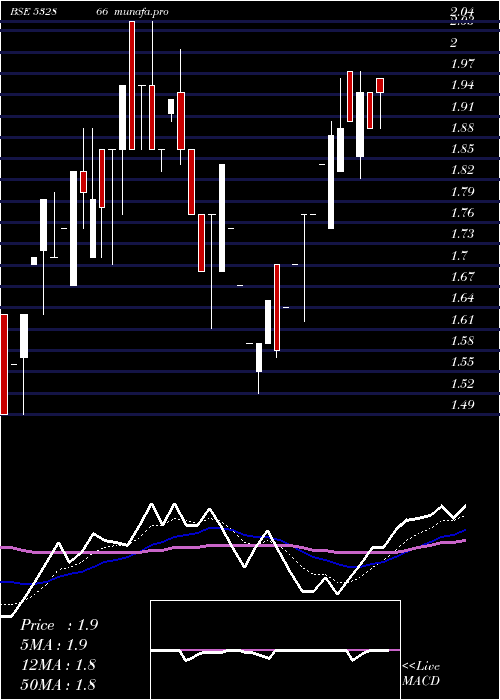Screen dimensions: 500x700
Task: Click the 2 price axis label
Action: [454, 43]
